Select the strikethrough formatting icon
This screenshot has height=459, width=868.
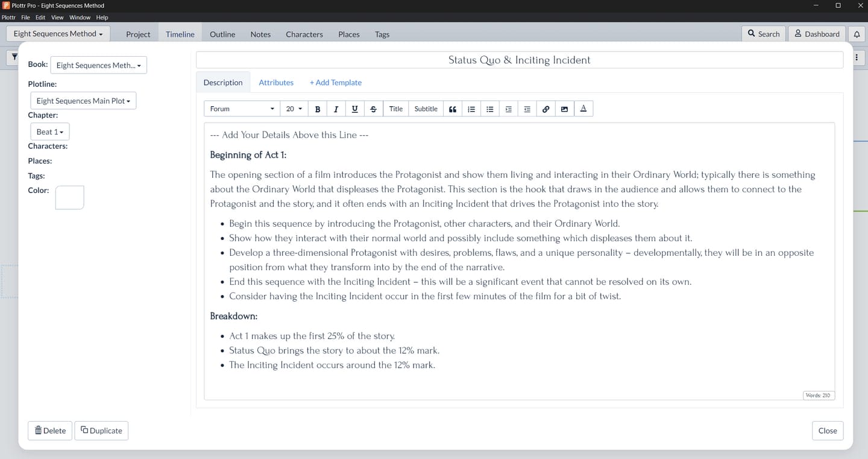[373, 109]
